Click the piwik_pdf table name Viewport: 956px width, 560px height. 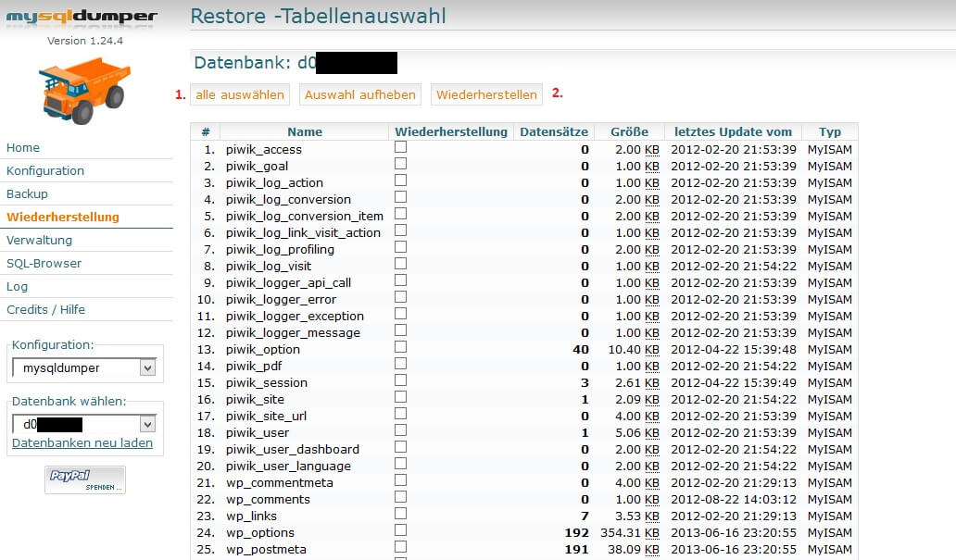254,366
